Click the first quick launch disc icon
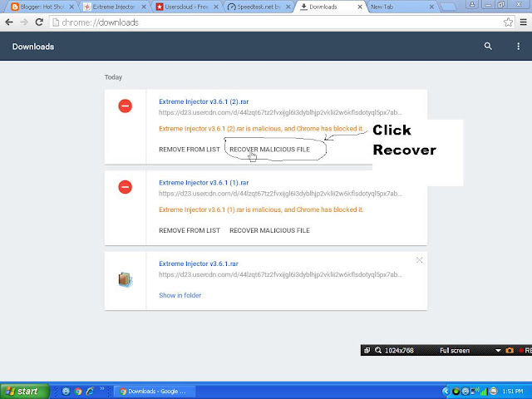The height and width of the screenshot is (399, 532). (x=66, y=392)
